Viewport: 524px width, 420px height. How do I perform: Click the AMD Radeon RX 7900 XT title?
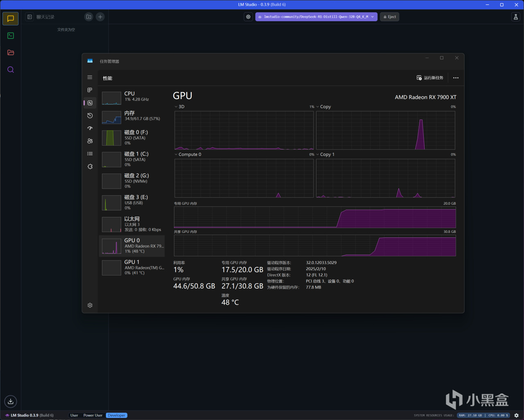click(x=426, y=97)
